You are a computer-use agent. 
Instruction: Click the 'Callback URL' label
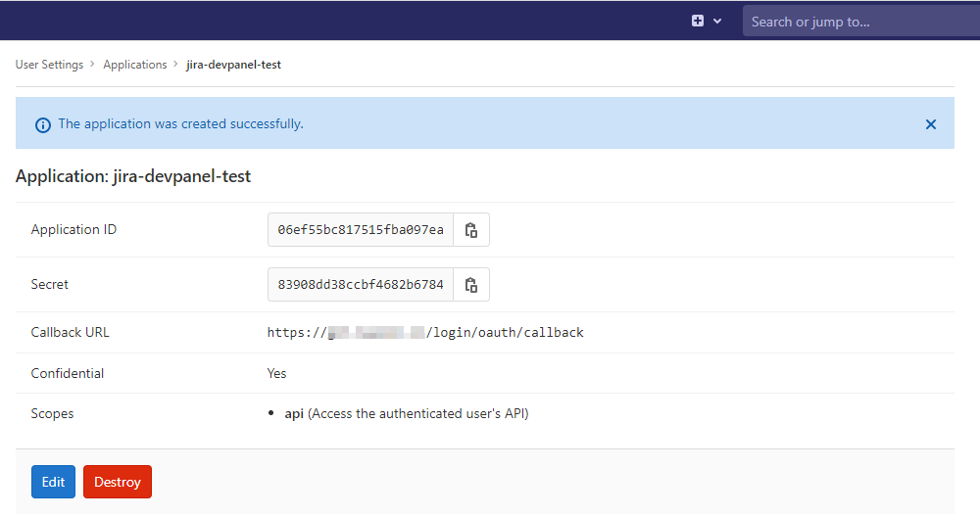tap(70, 332)
